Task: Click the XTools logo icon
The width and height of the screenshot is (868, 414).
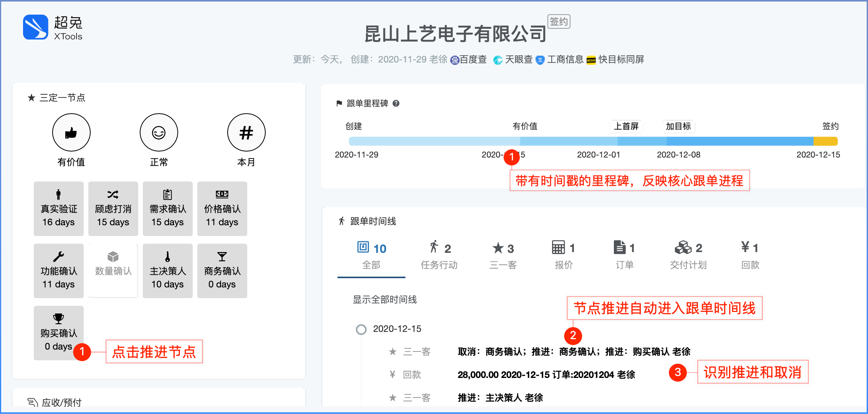Action: point(36,27)
